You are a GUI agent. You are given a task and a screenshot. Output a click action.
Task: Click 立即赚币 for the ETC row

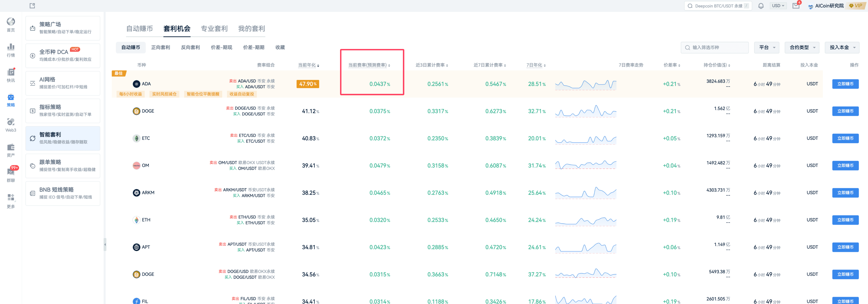[x=845, y=138]
